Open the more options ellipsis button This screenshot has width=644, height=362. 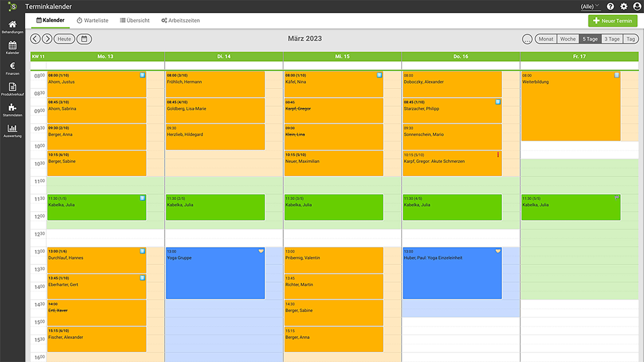click(527, 39)
